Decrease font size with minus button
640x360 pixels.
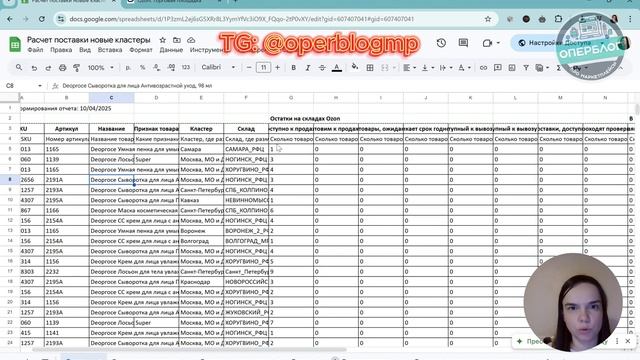249,67
